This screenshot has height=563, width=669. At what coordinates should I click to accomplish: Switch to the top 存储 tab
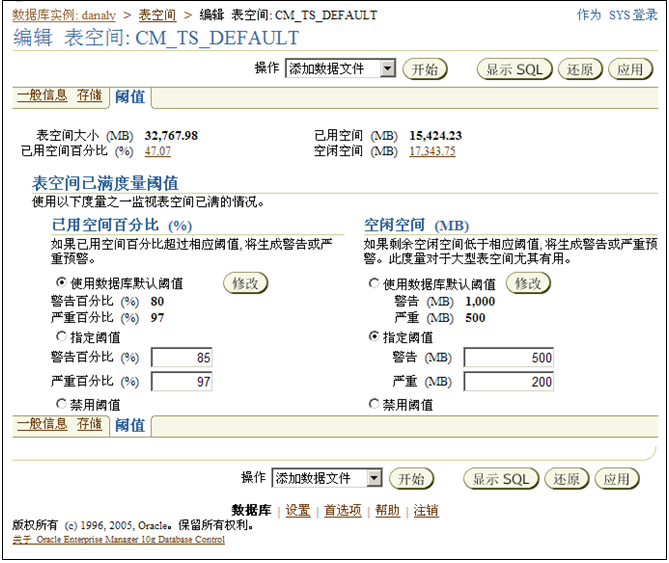pyautogui.click(x=89, y=95)
